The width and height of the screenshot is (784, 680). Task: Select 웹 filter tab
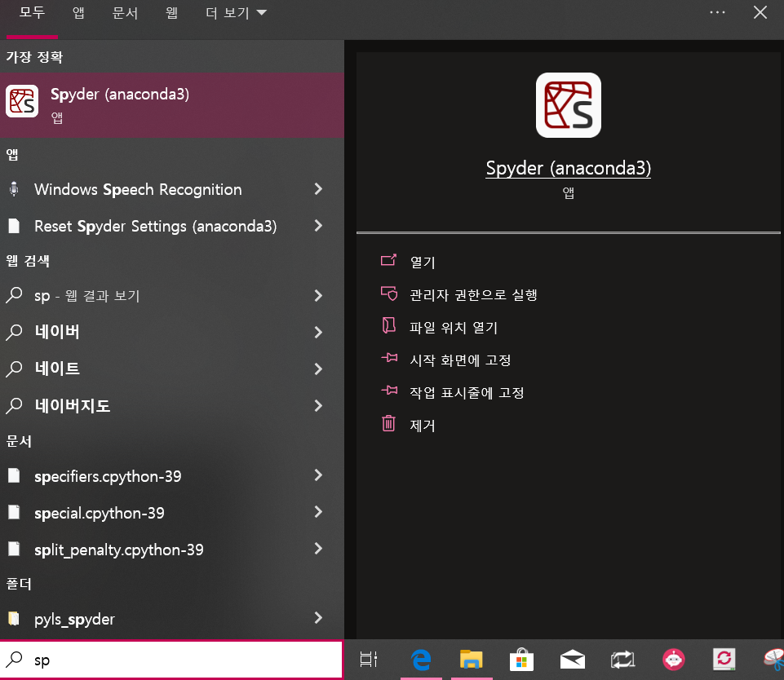coord(171,12)
